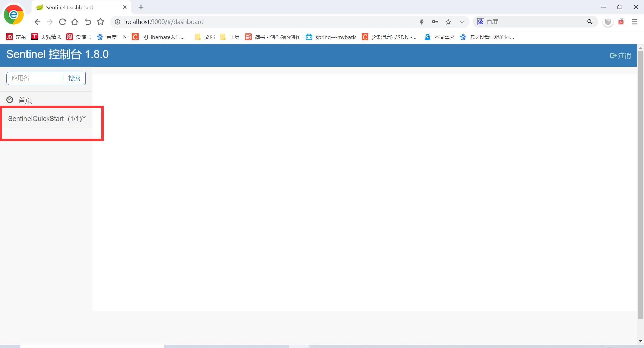Screen dimensions: 644x348
Task: Click the favorites star in address bar right
Action: coord(448,22)
